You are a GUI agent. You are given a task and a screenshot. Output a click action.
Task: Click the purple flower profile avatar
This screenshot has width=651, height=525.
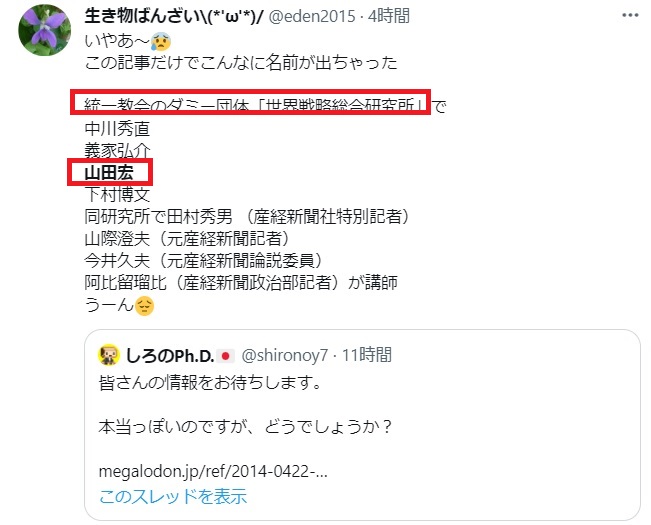coord(44,30)
